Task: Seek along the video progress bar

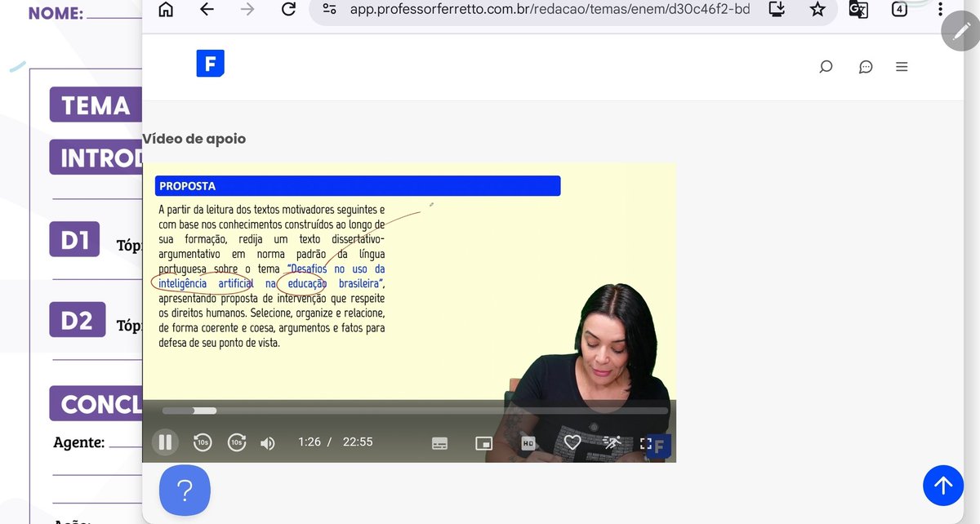Action: pyautogui.click(x=415, y=411)
